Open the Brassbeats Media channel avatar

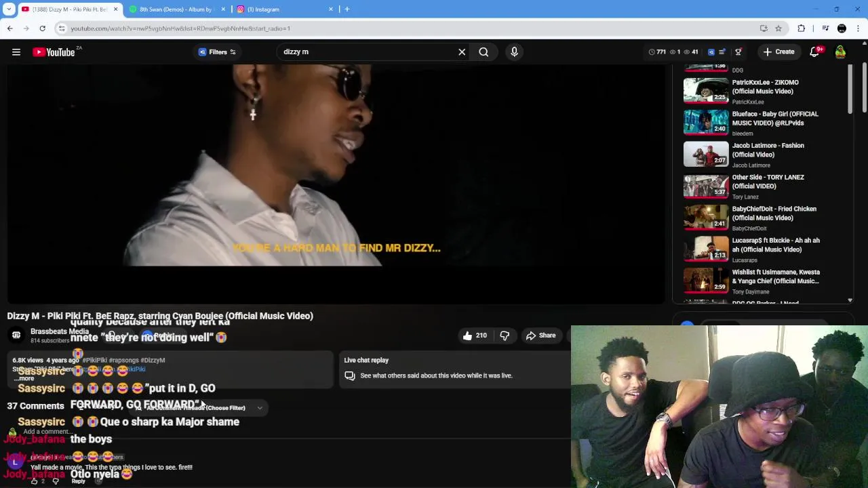(16, 335)
